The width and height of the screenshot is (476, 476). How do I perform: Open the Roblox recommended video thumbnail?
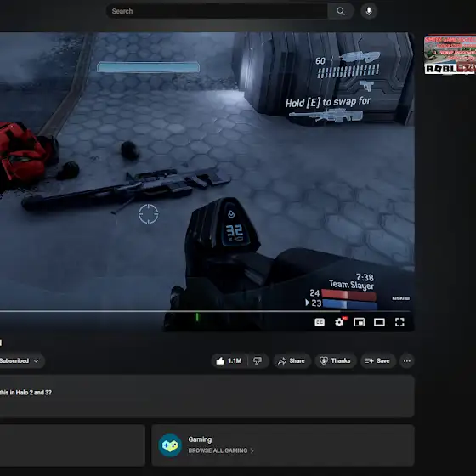coord(450,54)
